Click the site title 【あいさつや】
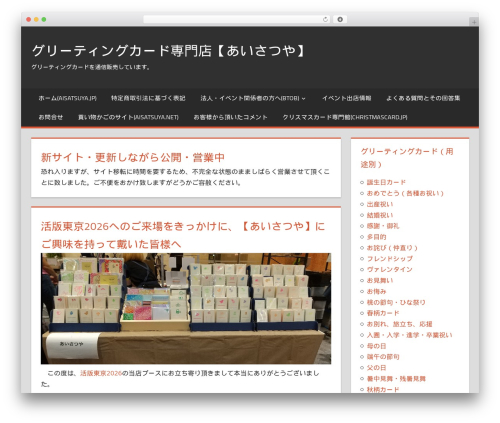The image size is (500, 423). pos(168,51)
